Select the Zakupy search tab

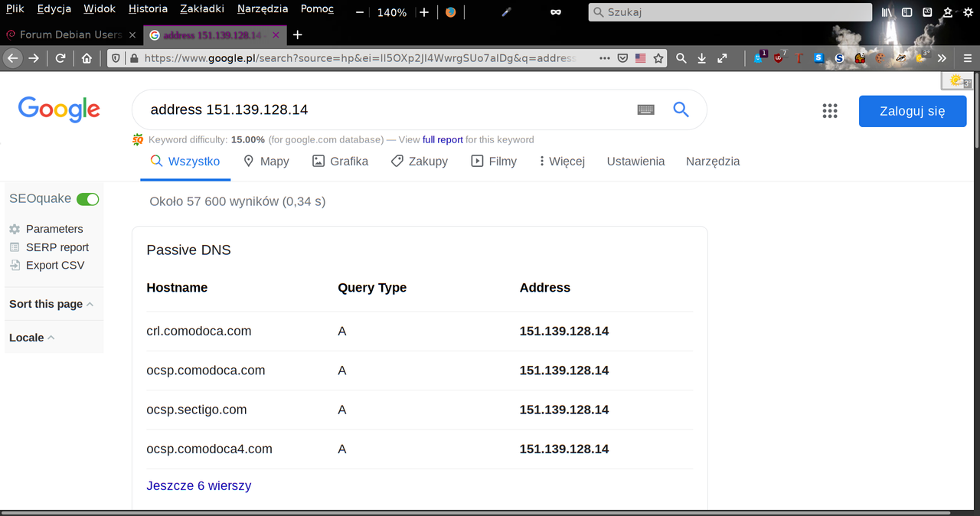click(419, 162)
